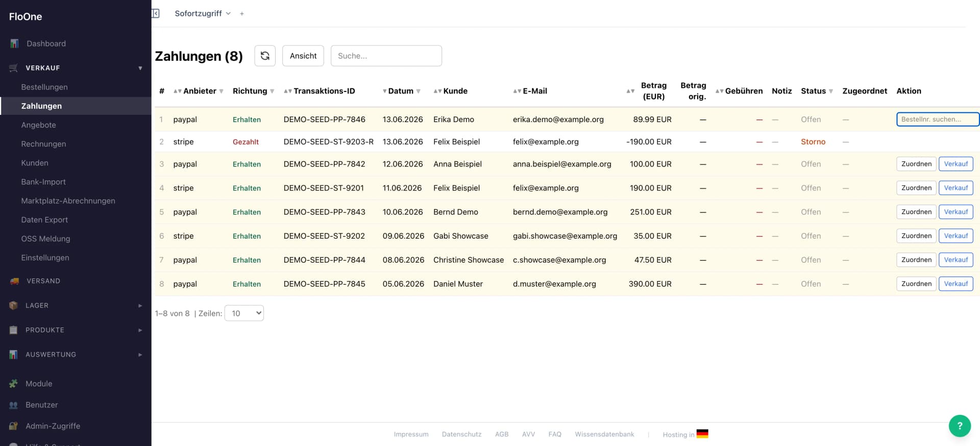Expand the PRODUKTE section arrow
The width and height of the screenshot is (980, 446).
(x=140, y=330)
